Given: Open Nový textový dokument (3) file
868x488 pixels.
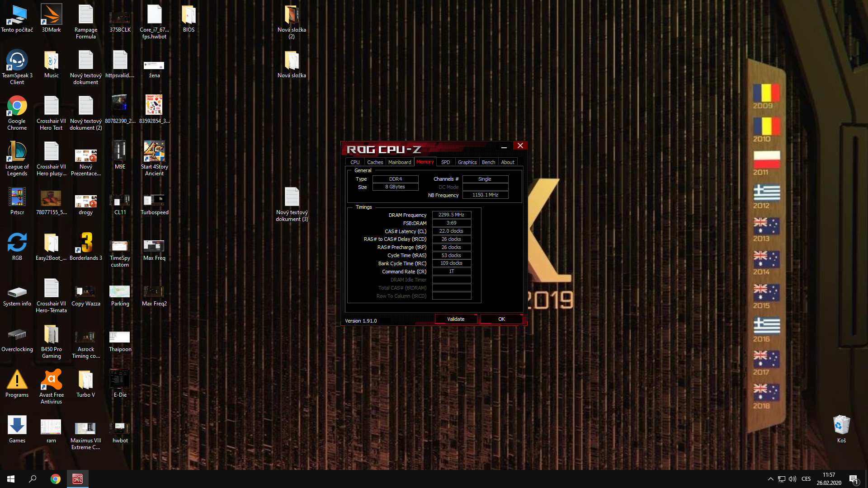Looking at the screenshot, I should pyautogui.click(x=292, y=204).
